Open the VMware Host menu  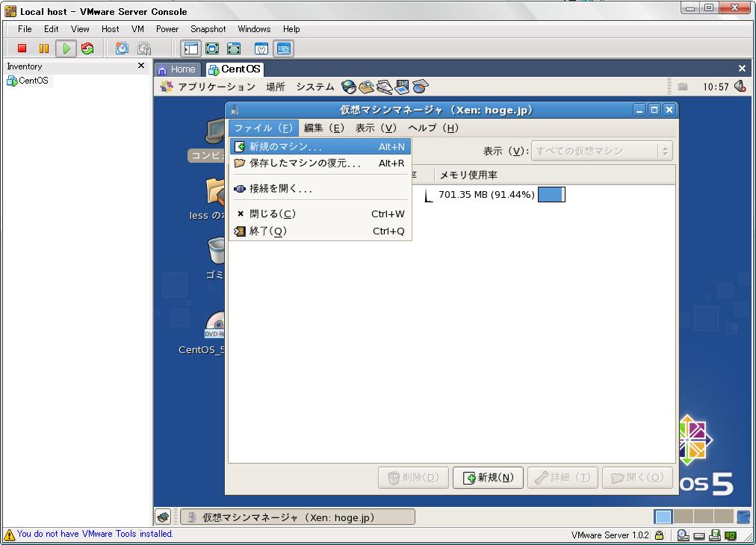[x=110, y=29]
